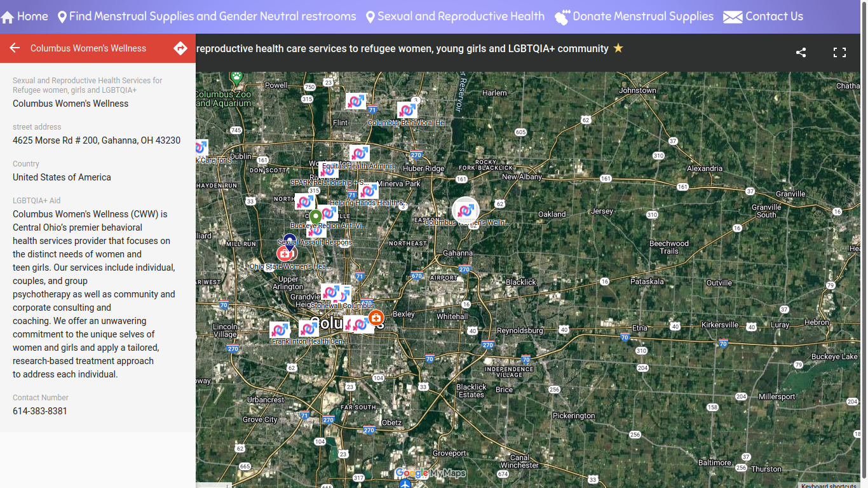Image resolution: width=868 pixels, height=488 pixels.
Task: Click the Canal Winchester map label
Action: coord(520,461)
